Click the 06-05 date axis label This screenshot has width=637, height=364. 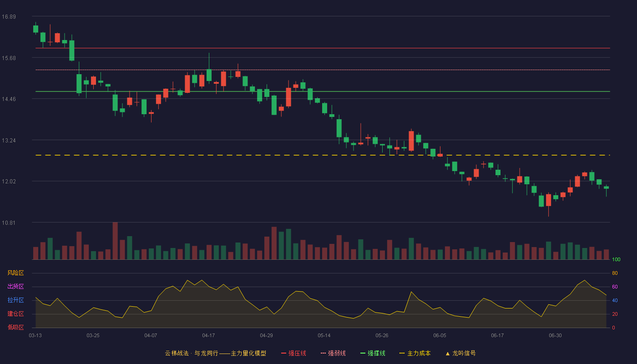coord(440,335)
